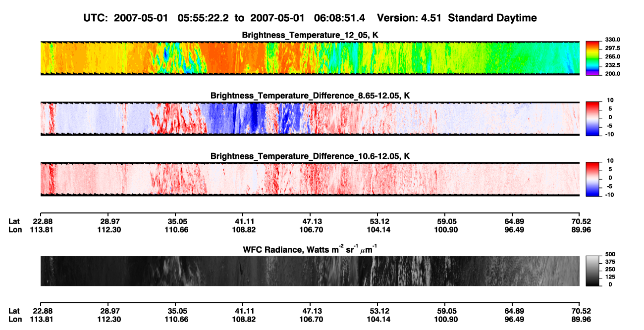Click the 8.65-12.05 difference image strip
The height and width of the screenshot is (330, 644).
pyautogui.click(x=310, y=119)
